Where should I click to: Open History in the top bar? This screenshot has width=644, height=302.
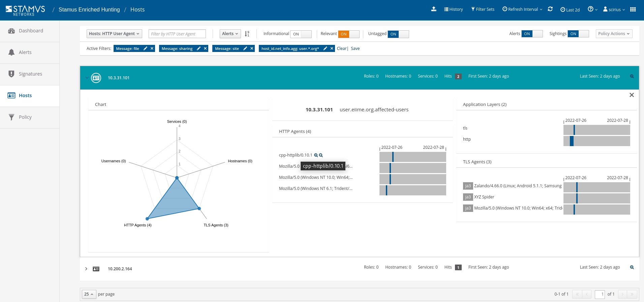coord(454,9)
